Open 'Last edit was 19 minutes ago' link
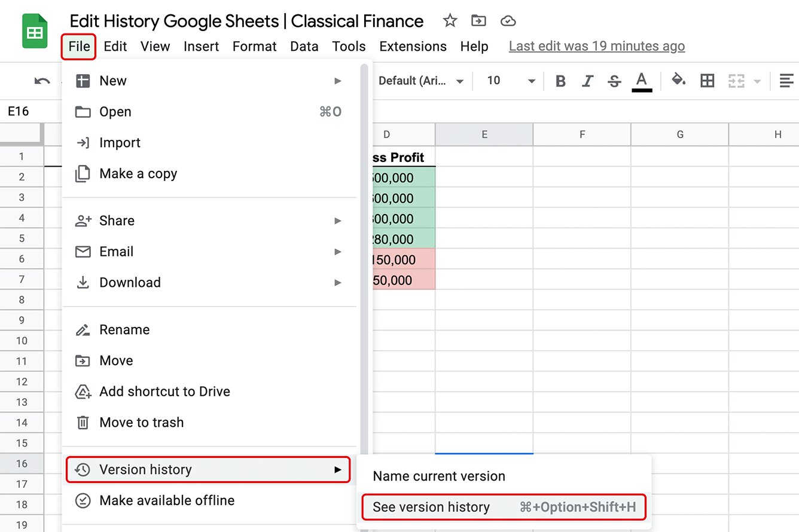The width and height of the screenshot is (799, 532). coord(596,45)
